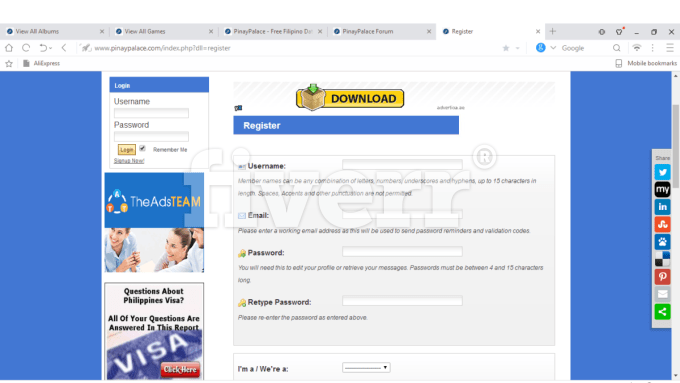Navigate back with the back arrow
The height and width of the screenshot is (383, 680).
coord(64,48)
